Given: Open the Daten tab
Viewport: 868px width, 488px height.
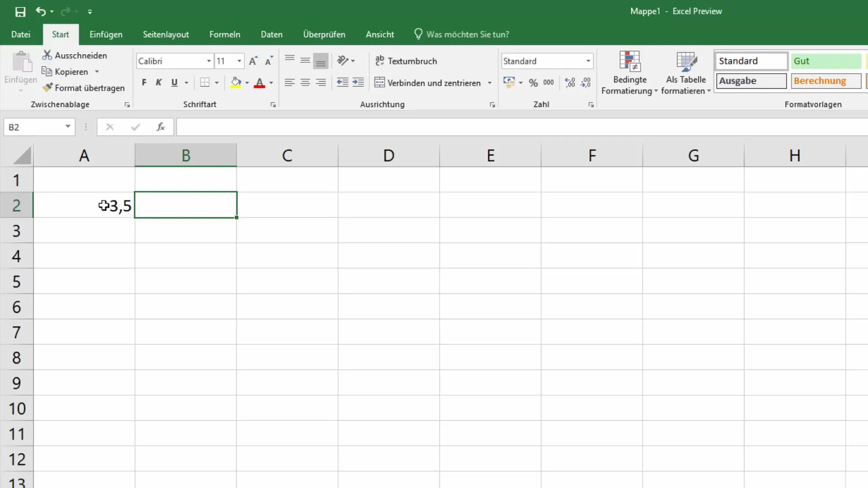Looking at the screenshot, I should (272, 34).
